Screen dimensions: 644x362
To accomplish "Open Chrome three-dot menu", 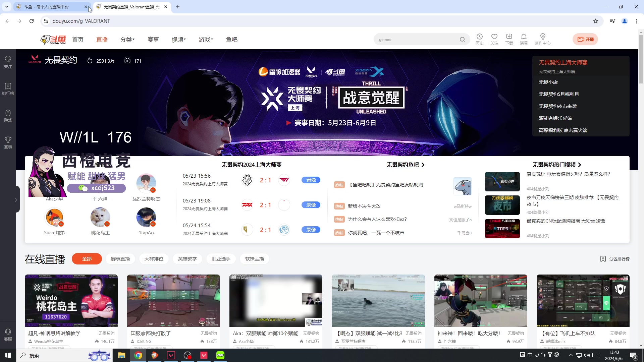I will tap(637, 21).
